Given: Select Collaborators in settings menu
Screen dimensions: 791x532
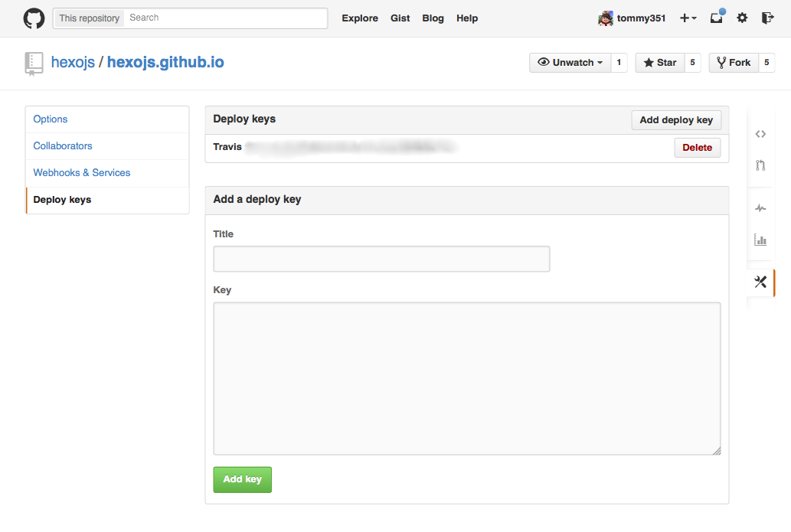Looking at the screenshot, I should pos(63,146).
